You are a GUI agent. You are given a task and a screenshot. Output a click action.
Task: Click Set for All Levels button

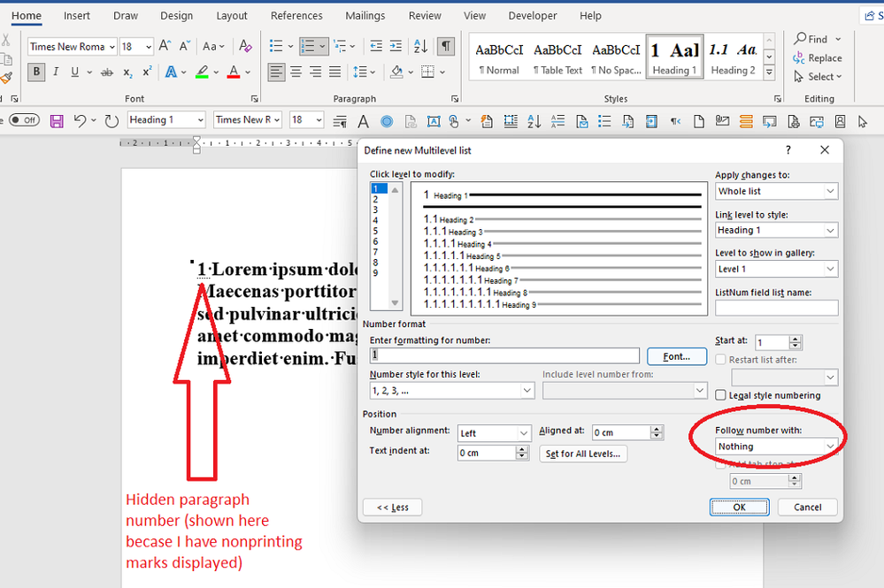583,454
